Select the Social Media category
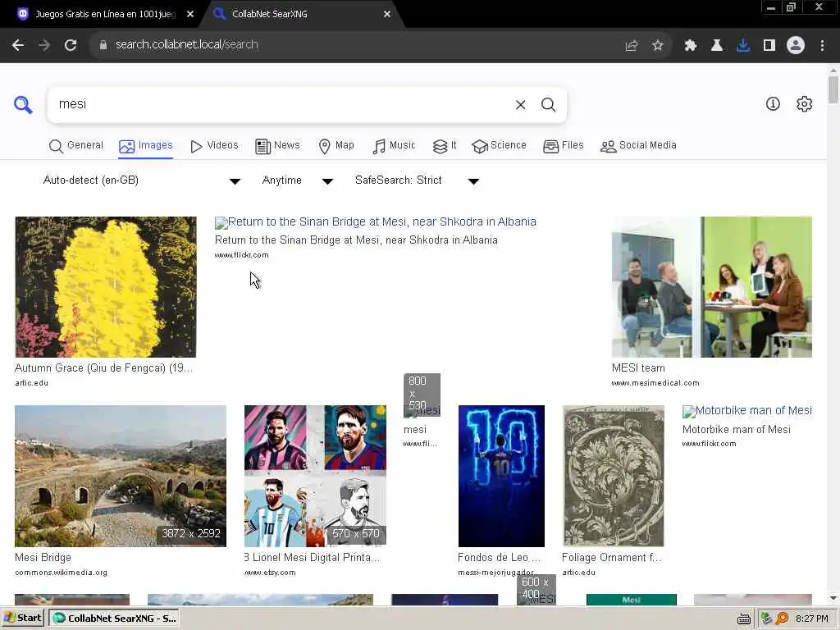 (638, 146)
